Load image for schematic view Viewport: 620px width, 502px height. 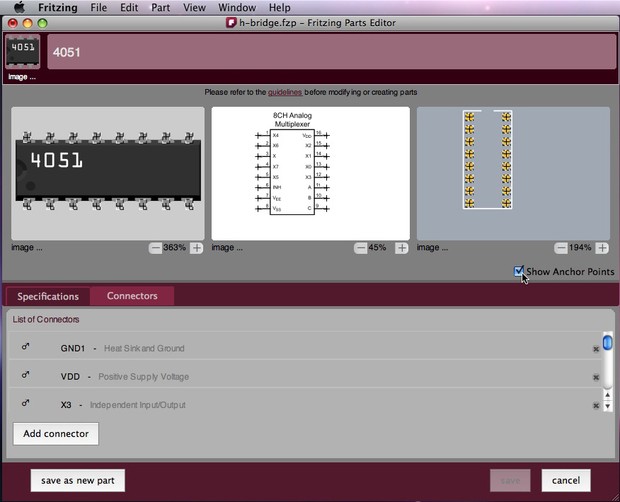tap(227, 247)
